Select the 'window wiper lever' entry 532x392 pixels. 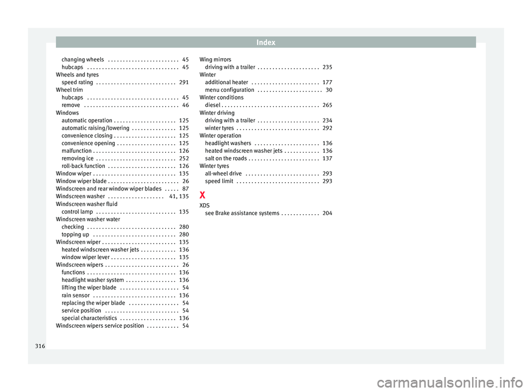(125, 257)
